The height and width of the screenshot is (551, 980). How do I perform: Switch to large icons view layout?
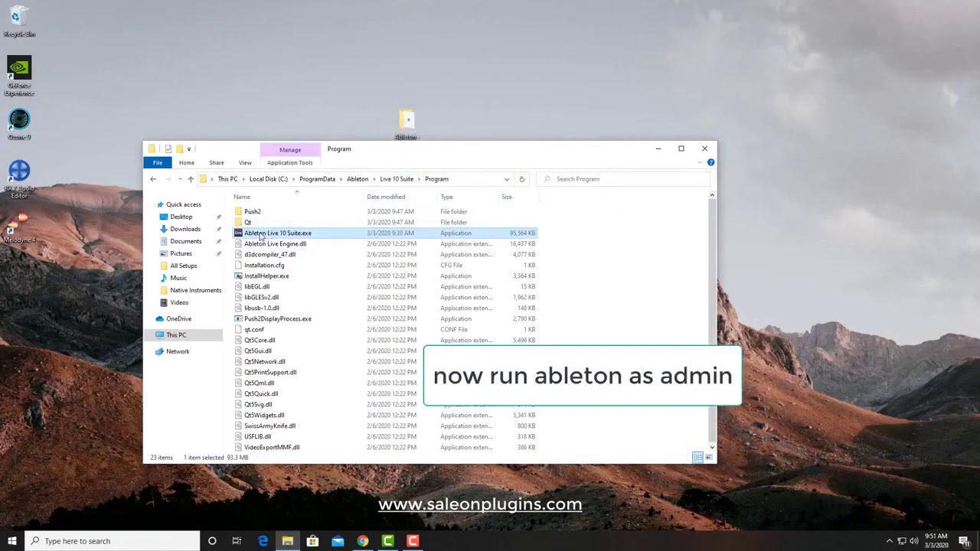(709, 458)
